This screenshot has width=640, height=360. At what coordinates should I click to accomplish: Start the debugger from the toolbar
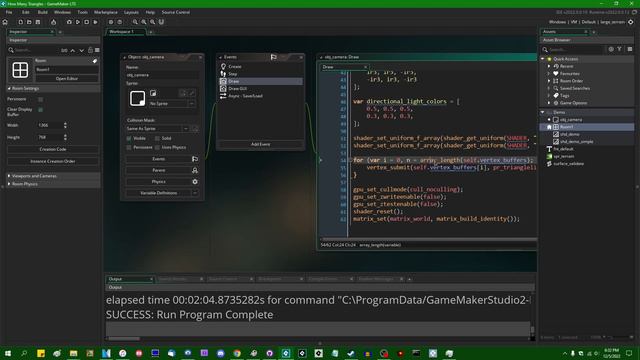tap(69, 22)
